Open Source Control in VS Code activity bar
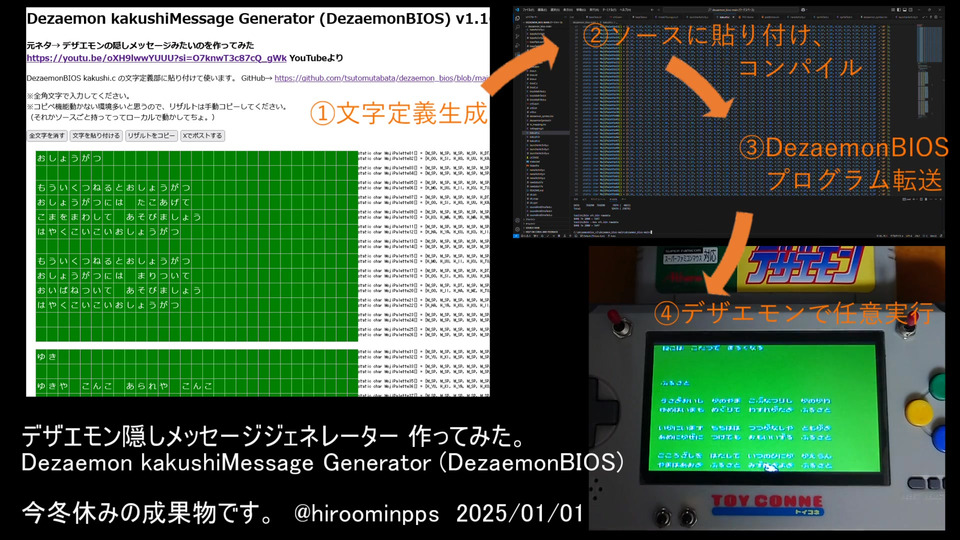Image resolution: width=960 pixels, height=540 pixels. point(517,37)
